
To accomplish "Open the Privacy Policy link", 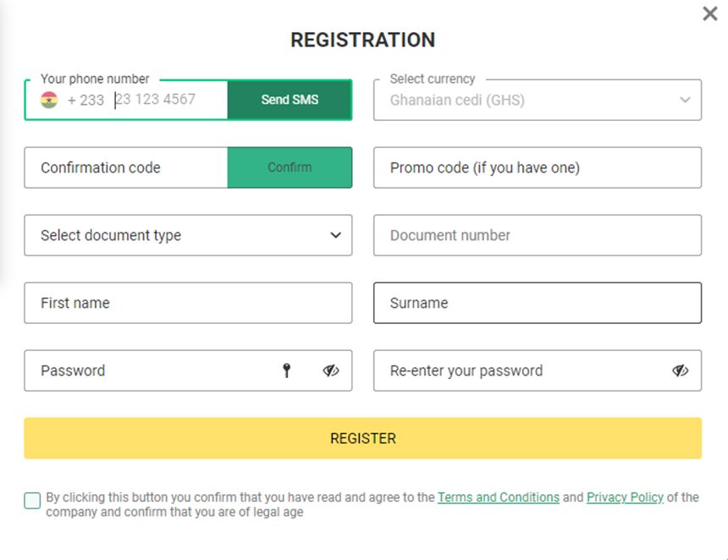I will tap(624, 497).
